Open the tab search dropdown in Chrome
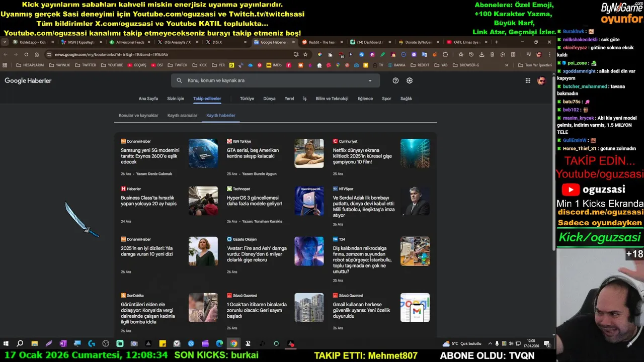Image resolution: width=644 pixels, height=362 pixels. click(x=5, y=42)
